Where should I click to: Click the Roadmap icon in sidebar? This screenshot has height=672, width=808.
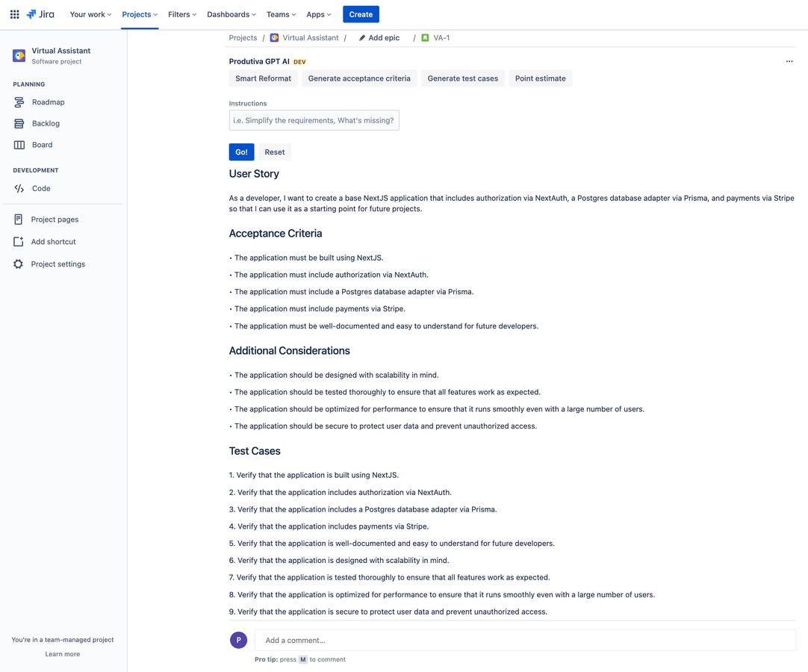[x=19, y=102]
